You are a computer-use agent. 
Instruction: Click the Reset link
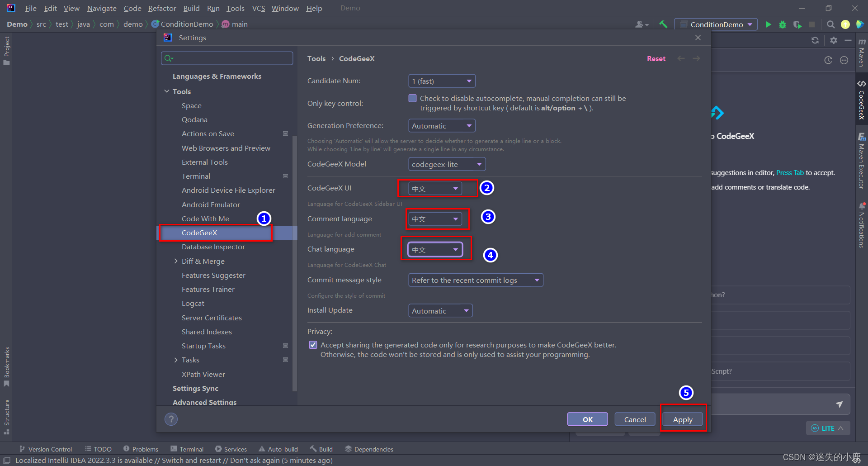coord(656,58)
